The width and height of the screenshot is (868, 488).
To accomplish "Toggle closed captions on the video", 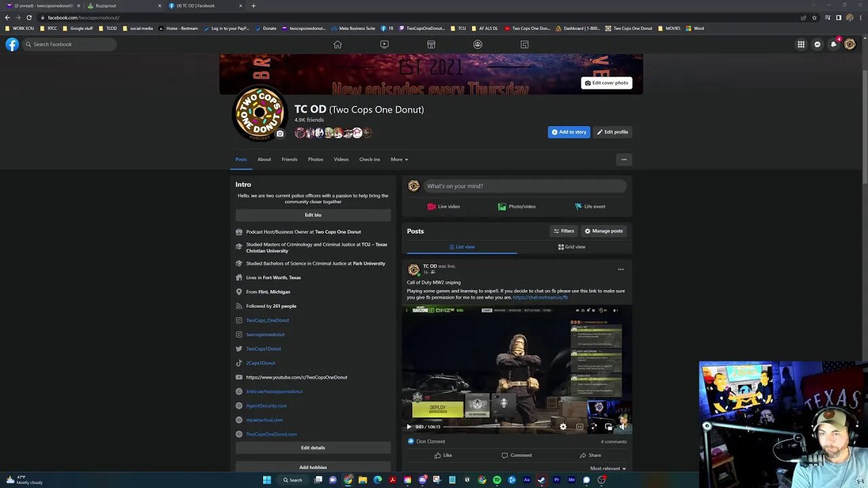I will 579,426.
